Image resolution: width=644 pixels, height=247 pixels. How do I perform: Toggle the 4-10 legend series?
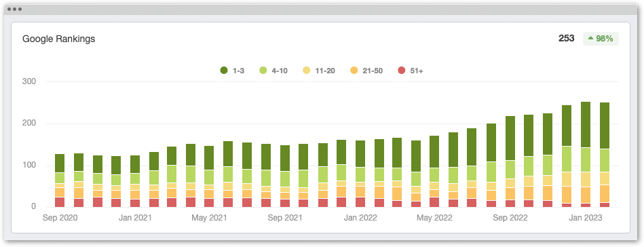[x=273, y=71]
